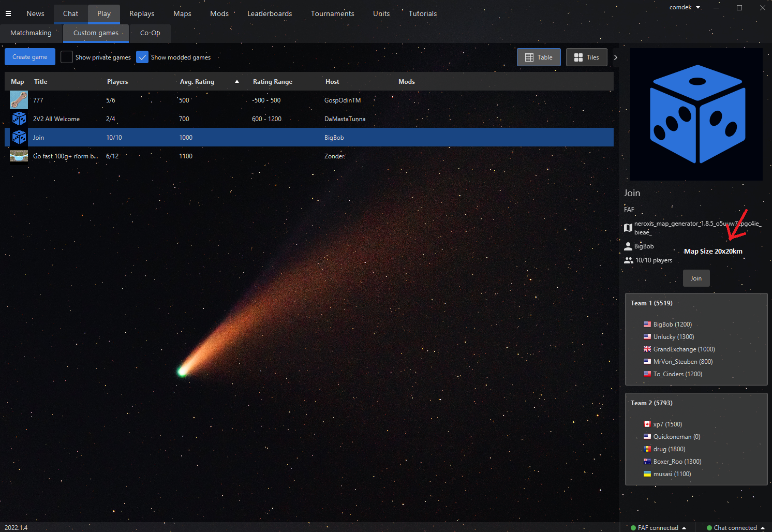Switch to Table view

point(539,57)
